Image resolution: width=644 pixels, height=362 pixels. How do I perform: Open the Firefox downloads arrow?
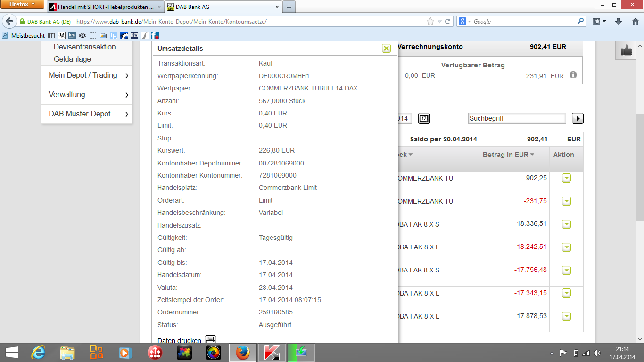(x=619, y=21)
